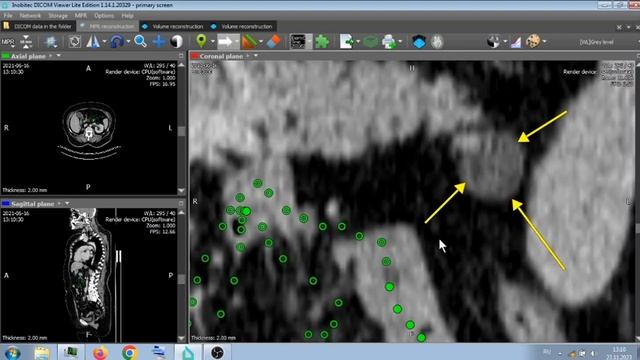
Task: Open the Storage menu
Action: coord(58,16)
